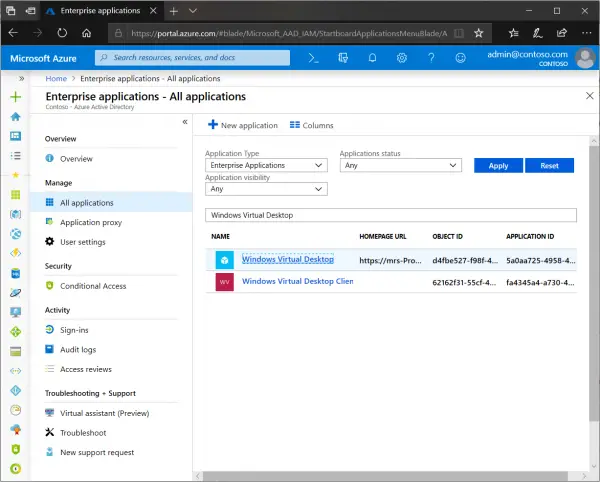Image resolution: width=600 pixels, height=482 pixels.
Task: Expand the Azure left navigation menu
Action: (x=21, y=79)
